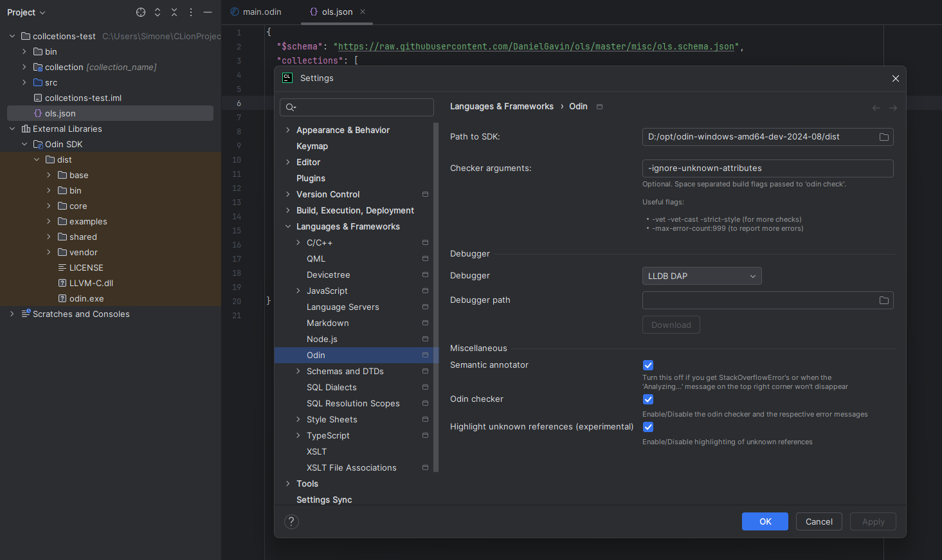The width and height of the screenshot is (942, 560).
Task: Browse for SDK path folder icon
Action: (884, 137)
